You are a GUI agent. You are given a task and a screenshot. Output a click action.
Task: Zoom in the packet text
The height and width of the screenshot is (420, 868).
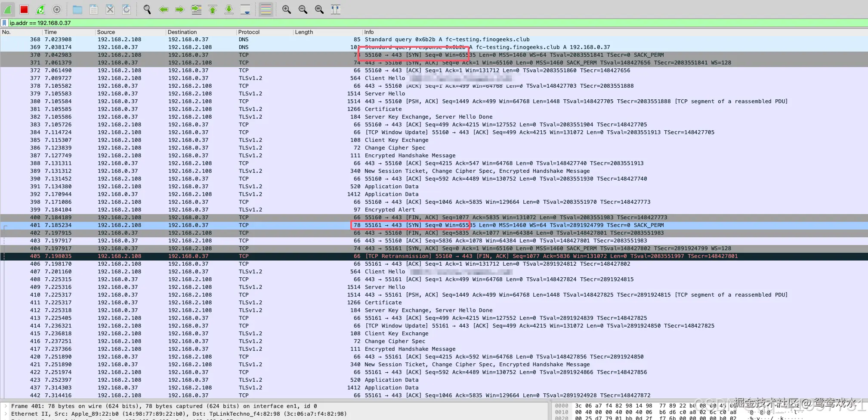pos(287,9)
